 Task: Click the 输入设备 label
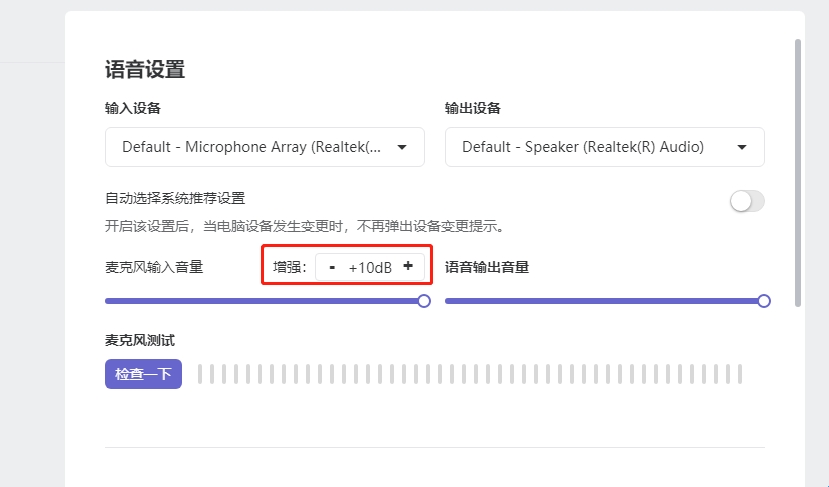coord(133,108)
